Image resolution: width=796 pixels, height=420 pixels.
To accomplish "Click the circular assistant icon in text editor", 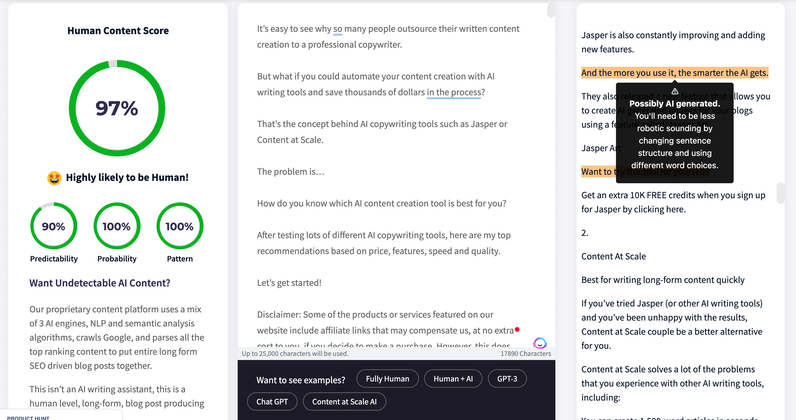I will pos(540,343).
